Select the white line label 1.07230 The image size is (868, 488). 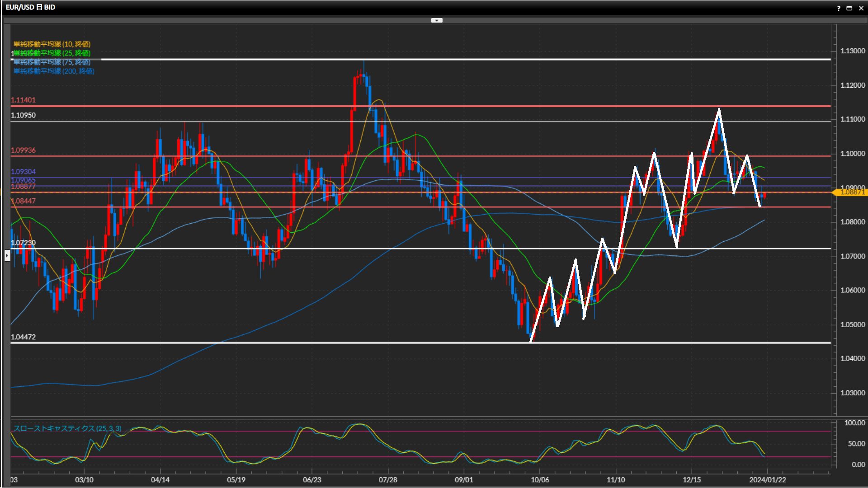click(x=23, y=243)
